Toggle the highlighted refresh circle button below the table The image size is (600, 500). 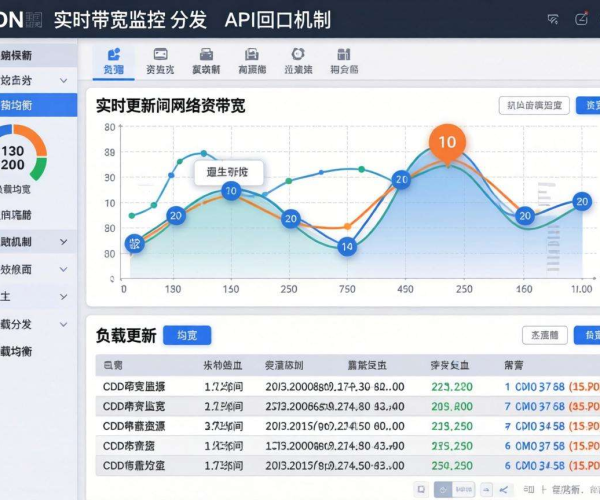pyautogui.click(x=443, y=489)
